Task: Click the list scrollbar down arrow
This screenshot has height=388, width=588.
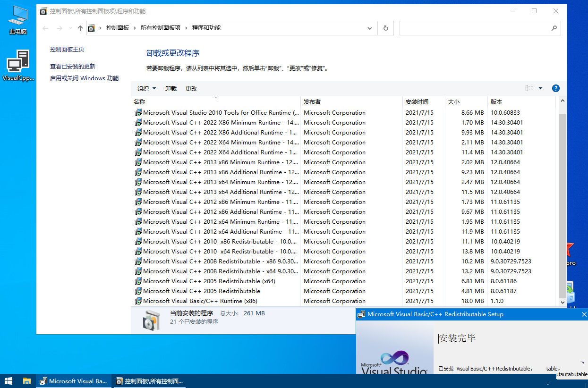Action: click(x=562, y=302)
